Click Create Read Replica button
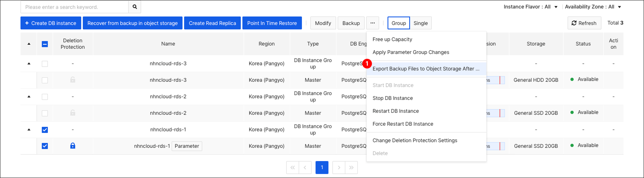644x178 pixels. pyautogui.click(x=213, y=23)
